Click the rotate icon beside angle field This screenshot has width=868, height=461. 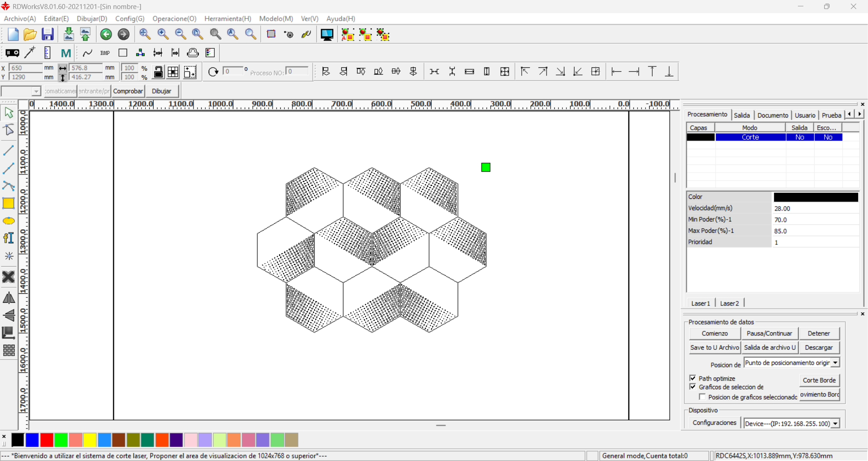(213, 72)
